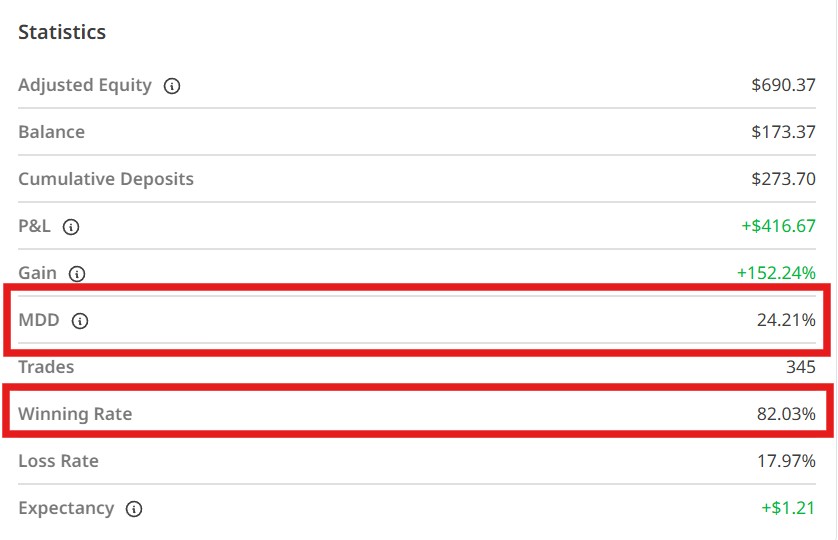Image resolution: width=838 pixels, height=540 pixels.
Task: Click the info icon beside Adjusted Equity
Action: point(172,86)
